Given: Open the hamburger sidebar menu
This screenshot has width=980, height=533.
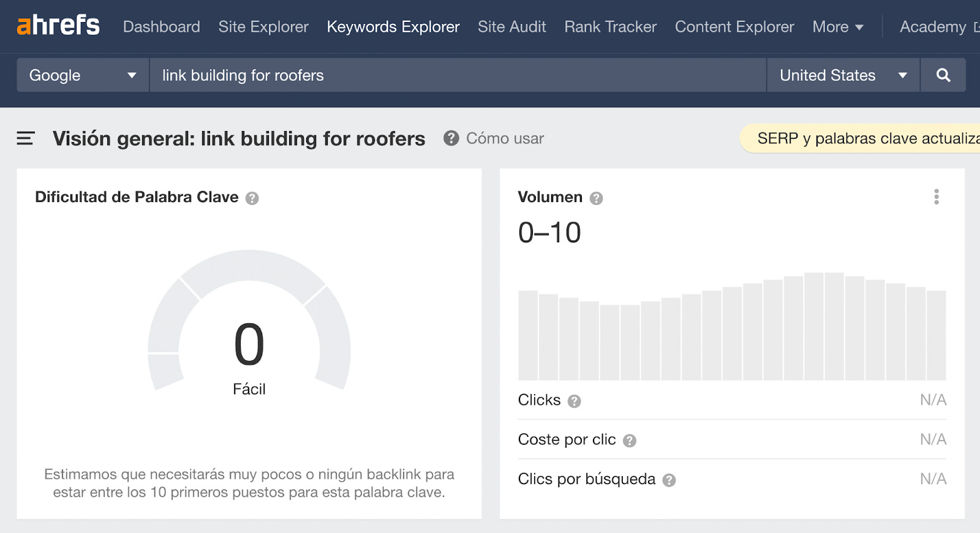Looking at the screenshot, I should [26, 138].
